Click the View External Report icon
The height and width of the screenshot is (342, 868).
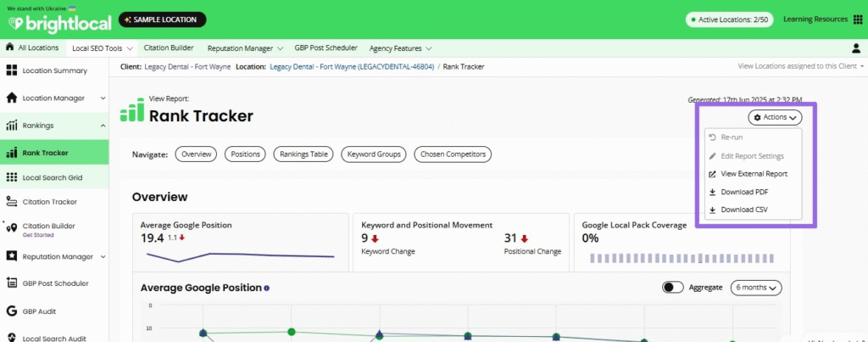point(712,174)
